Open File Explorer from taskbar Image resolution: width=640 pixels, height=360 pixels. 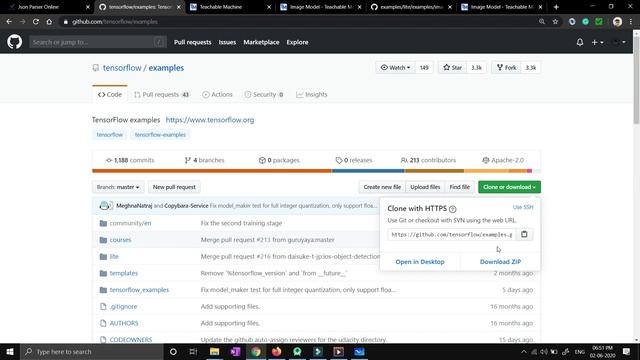click(214, 351)
